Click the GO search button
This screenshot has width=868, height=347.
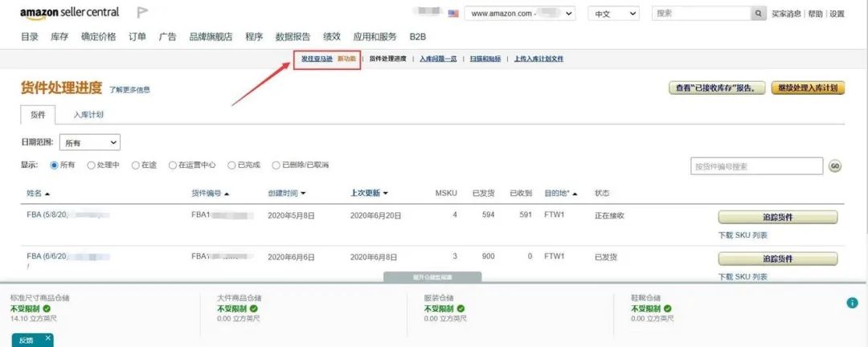[x=835, y=165]
